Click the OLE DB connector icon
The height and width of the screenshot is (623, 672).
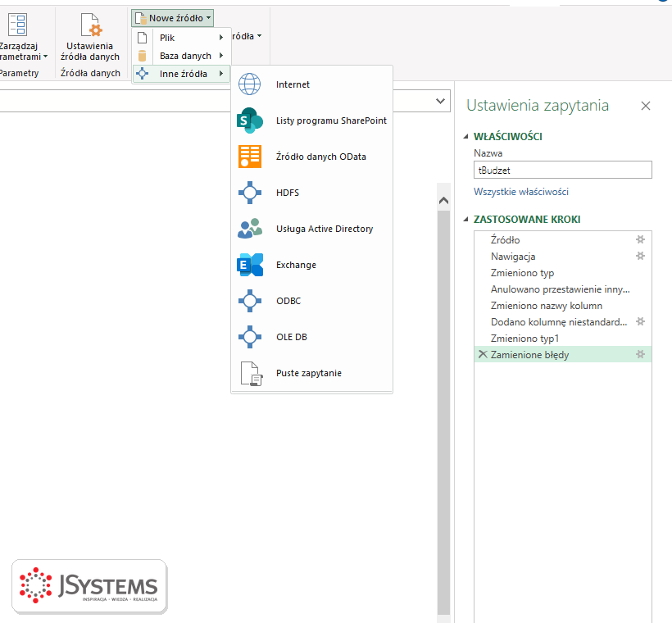point(250,337)
